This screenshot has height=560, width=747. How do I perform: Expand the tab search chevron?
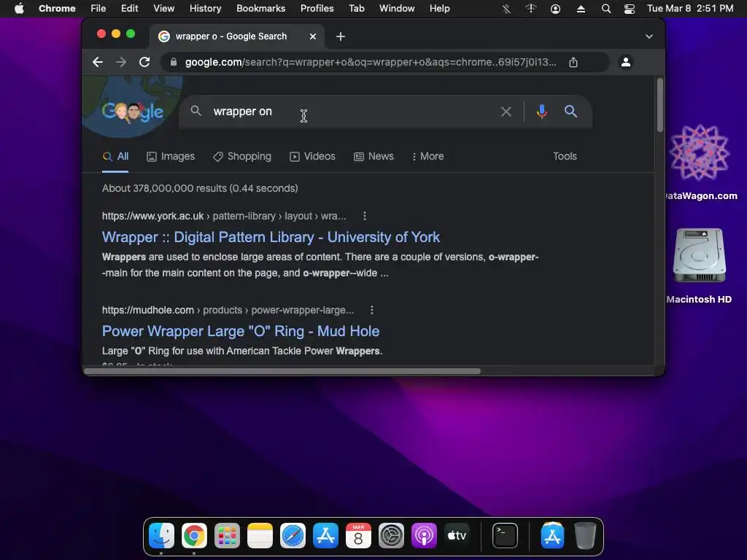(x=649, y=36)
